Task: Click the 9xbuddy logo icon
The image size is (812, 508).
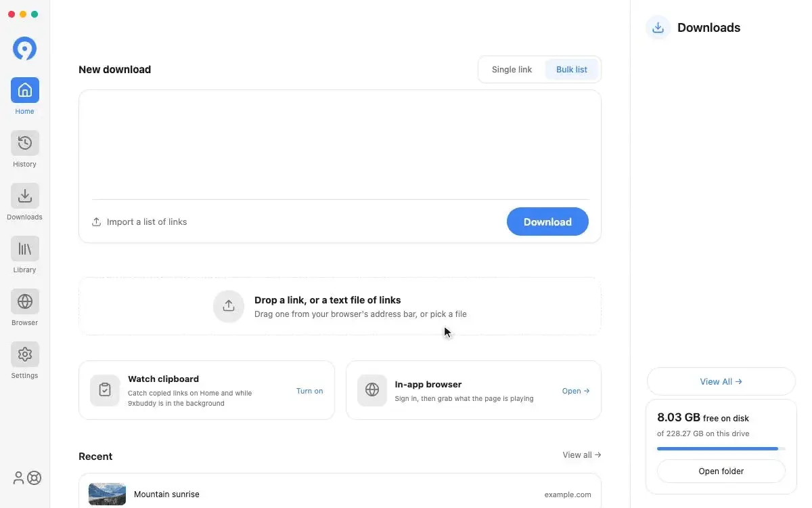Action: (x=24, y=49)
